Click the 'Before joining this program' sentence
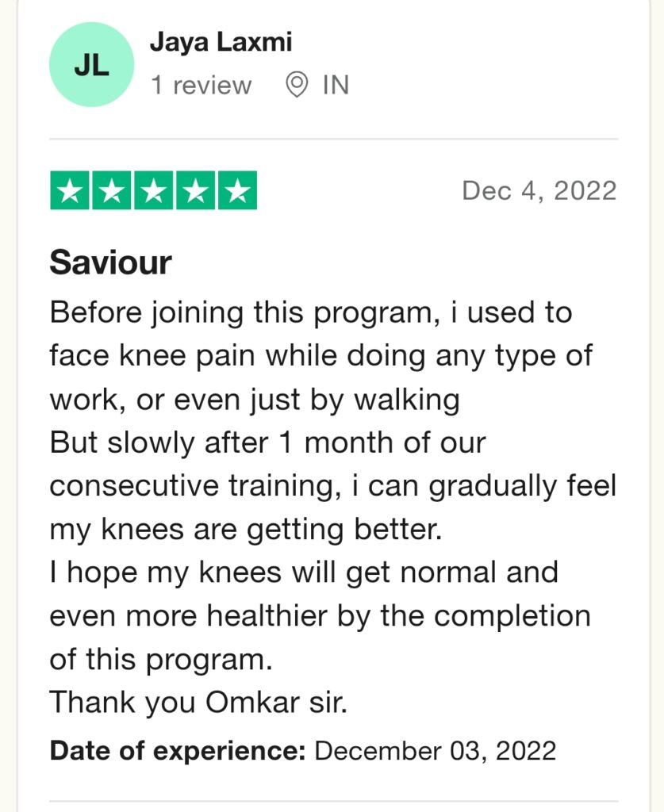 (321, 357)
